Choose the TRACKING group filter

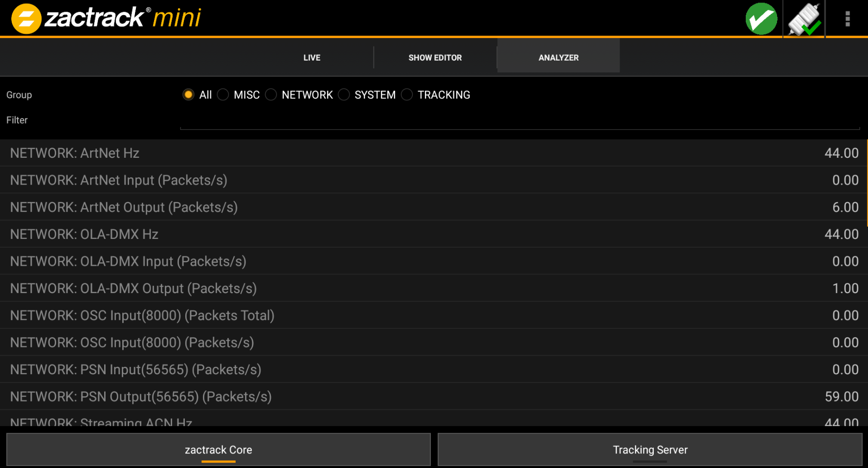click(407, 95)
